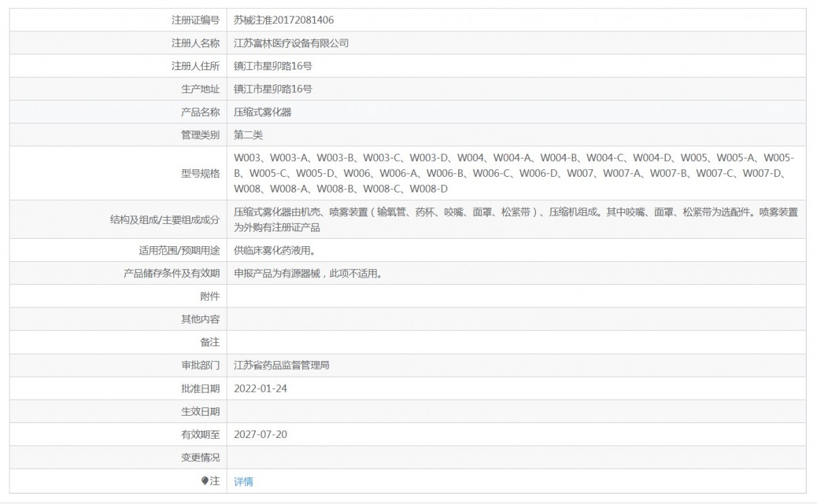
Task: Click the 注册证编号 label
Action: click(x=195, y=20)
